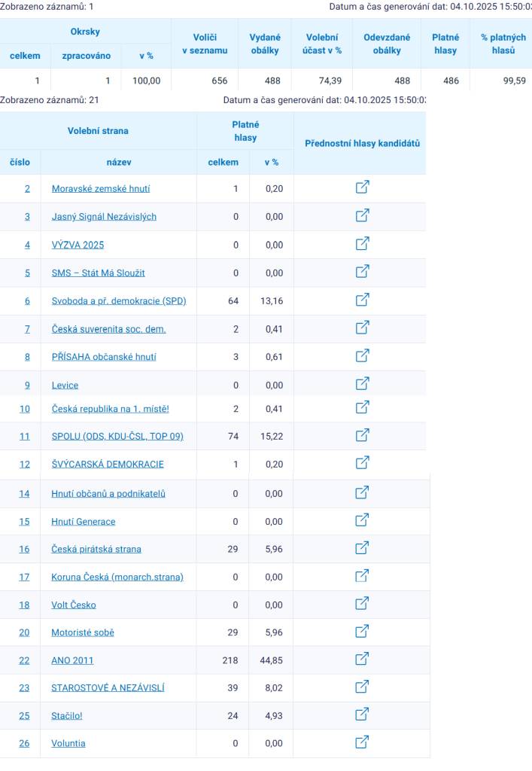Follow the ANO 2011 party link
The height and width of the screenshot is (771, 532).
coord(72,660)
